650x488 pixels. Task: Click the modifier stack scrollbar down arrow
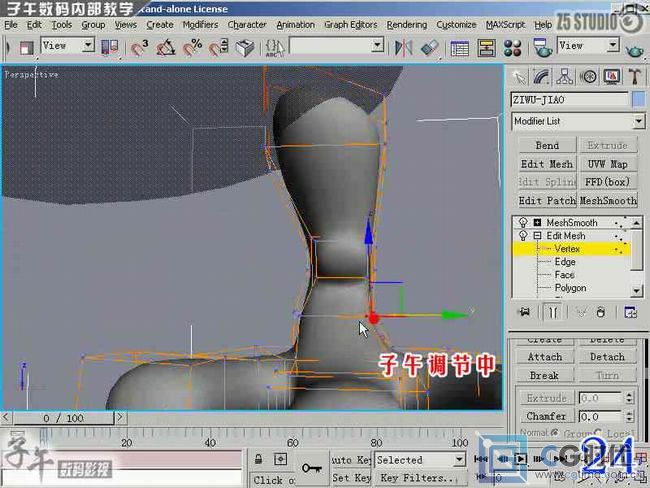pos(637,291)
